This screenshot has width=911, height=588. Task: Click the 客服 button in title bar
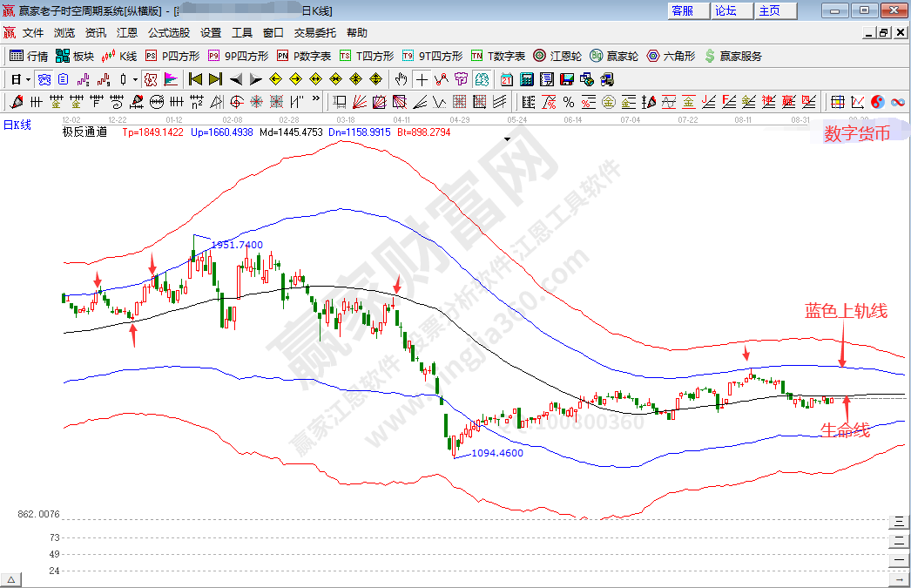click(683, 10)
